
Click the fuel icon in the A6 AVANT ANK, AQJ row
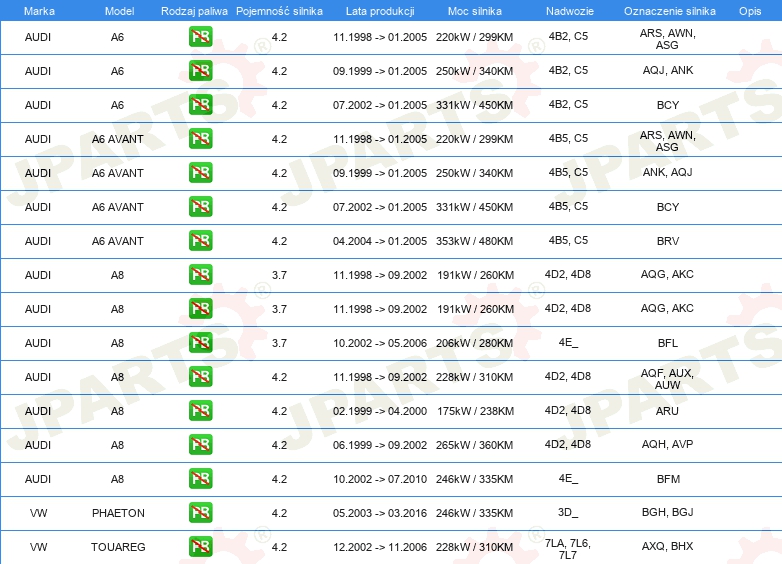[200, 173]
